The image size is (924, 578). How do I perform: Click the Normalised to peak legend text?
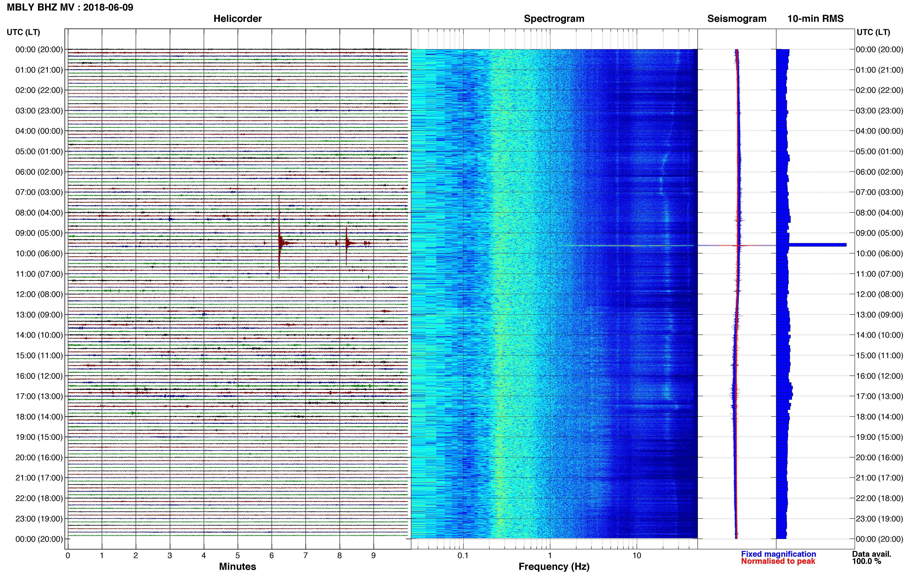778,561
